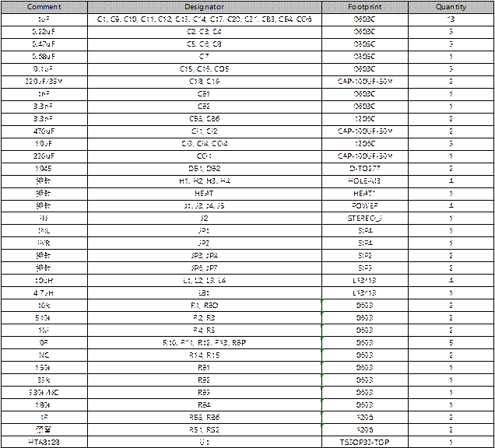Viewport: 495px width, 448px height.
Task: Click the designator cell 'C5, C6, C8'
Action: coord(205,44)
